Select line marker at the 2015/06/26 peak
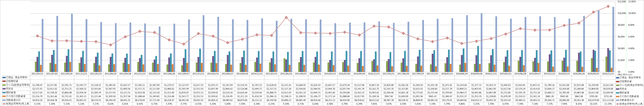644x106 pixels. (x=286, y=18)
